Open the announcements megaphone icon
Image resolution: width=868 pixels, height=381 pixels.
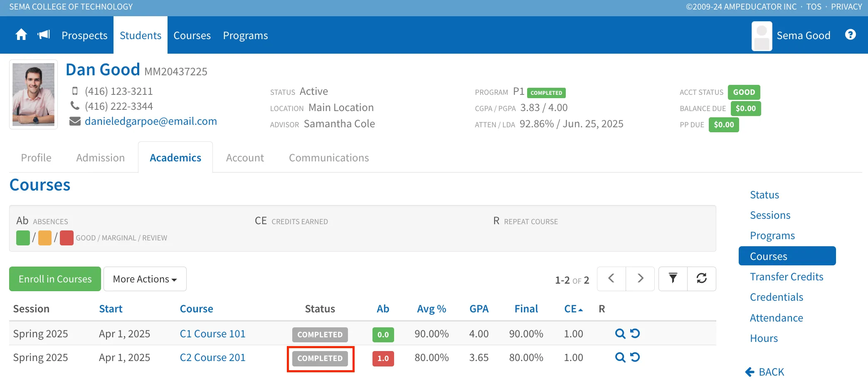(44, 35)
